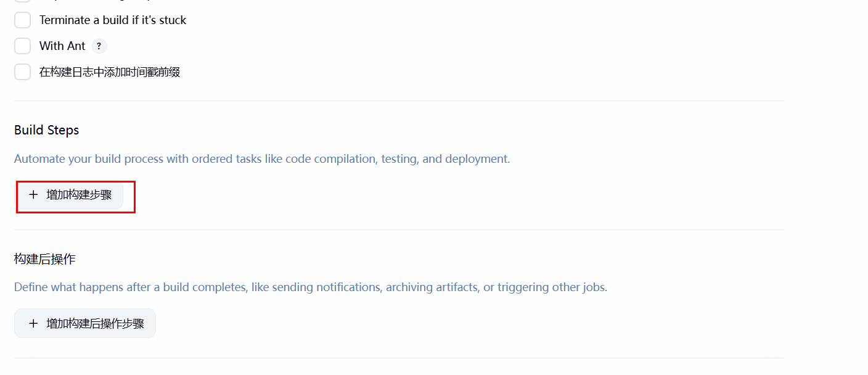Tick the 在构建日志中添加时间戳前缀 checkbox
The height and width of the screenshot is (375, 868).
tap(23, 72)
